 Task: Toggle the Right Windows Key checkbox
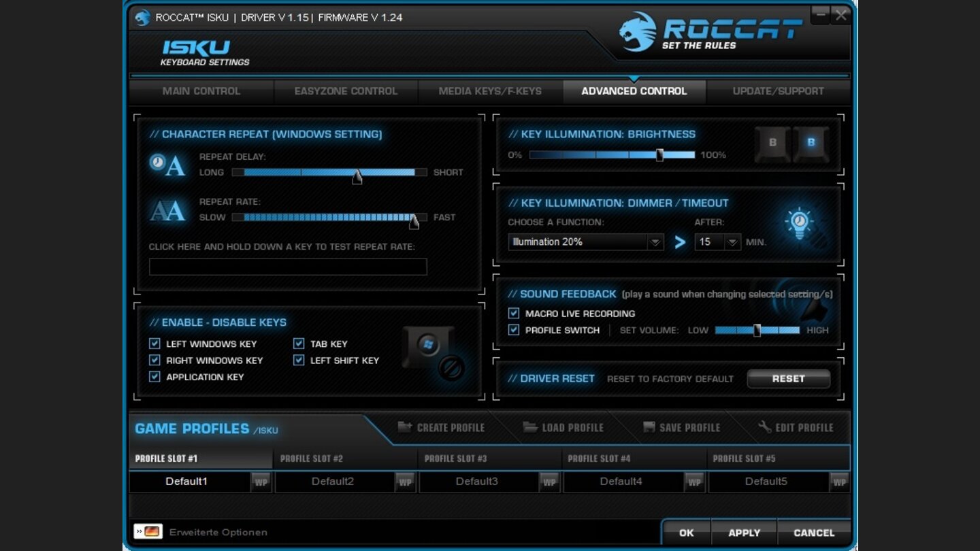pos(154,360)
